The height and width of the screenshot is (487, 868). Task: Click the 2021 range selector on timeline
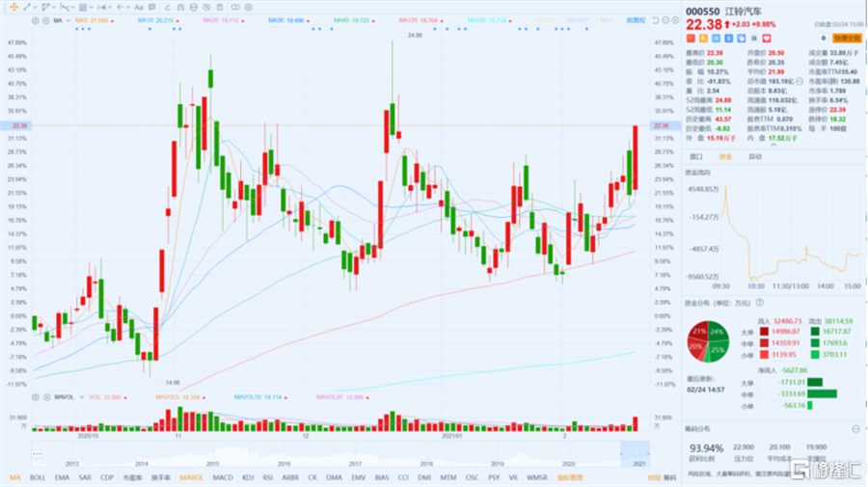(635, 454)
